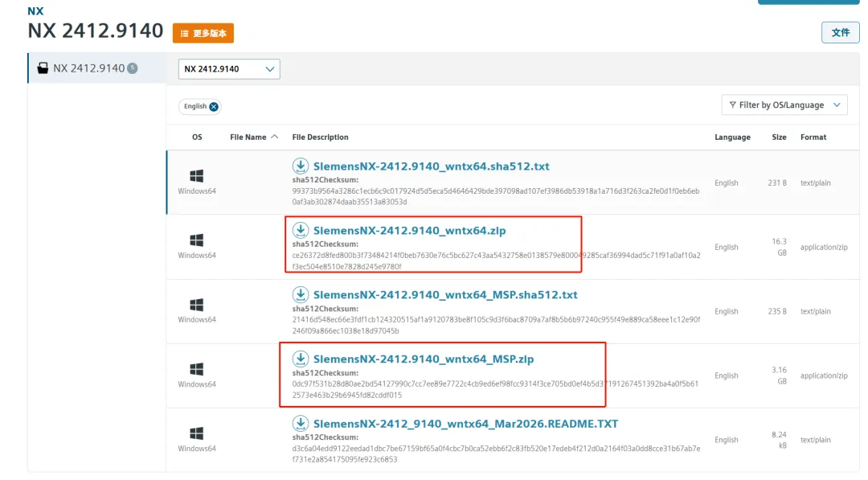Image resolution: width=868 pixels, height=480 pixels.
Task: Click checksum text starting with ce26372d8fed800b
Action: [496, 261]
